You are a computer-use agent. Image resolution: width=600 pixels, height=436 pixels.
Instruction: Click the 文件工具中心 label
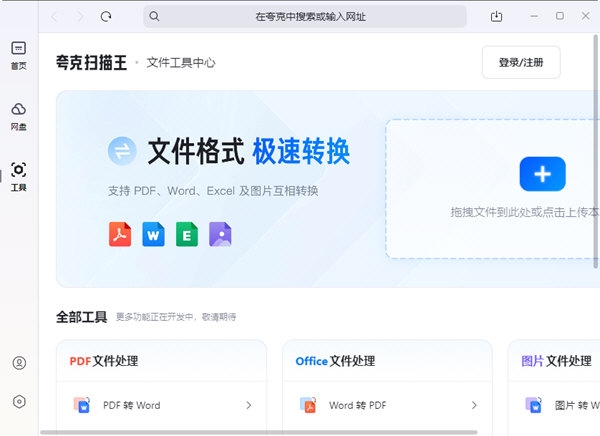[181, 63]
